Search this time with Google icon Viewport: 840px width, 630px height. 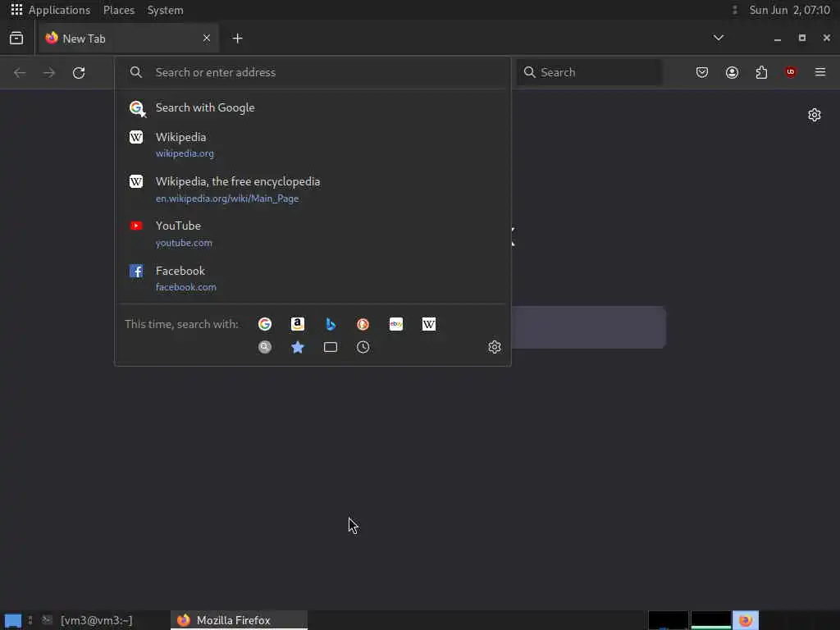pyautogui.click(x=265, y=324)
